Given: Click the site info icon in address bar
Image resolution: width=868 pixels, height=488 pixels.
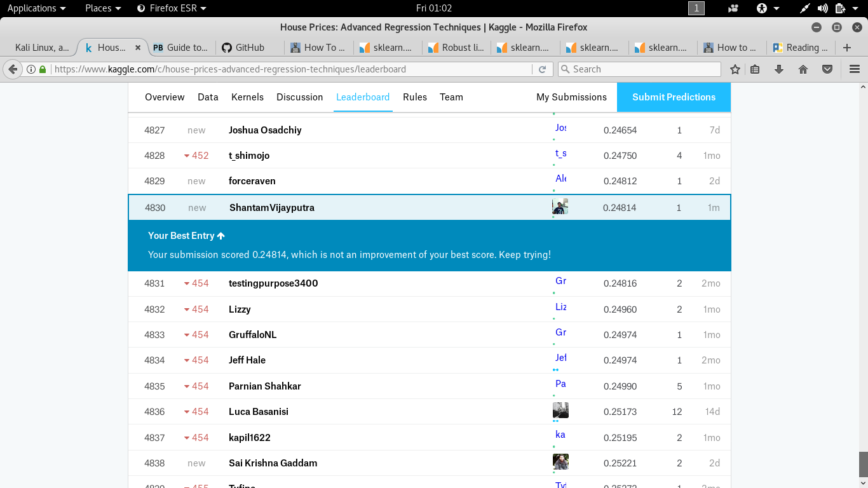Looking at the screenshot, I should 31,69.
